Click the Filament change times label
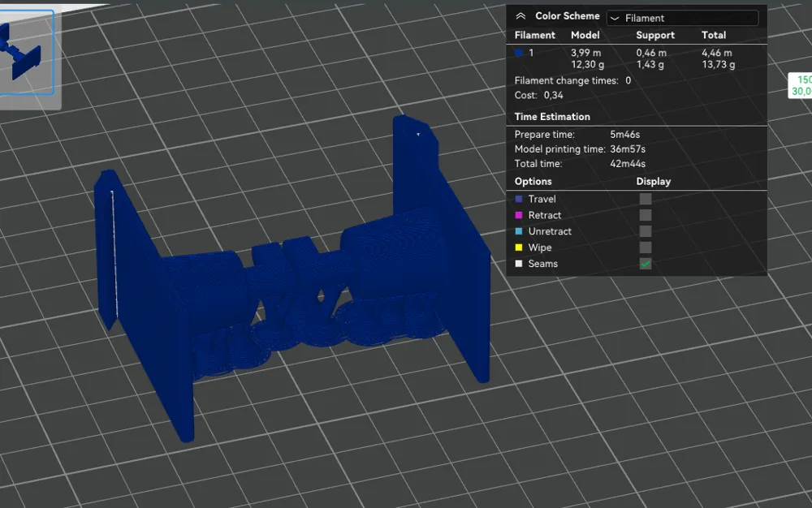Viewport: 812px width, 508px height. coord(566,80)
